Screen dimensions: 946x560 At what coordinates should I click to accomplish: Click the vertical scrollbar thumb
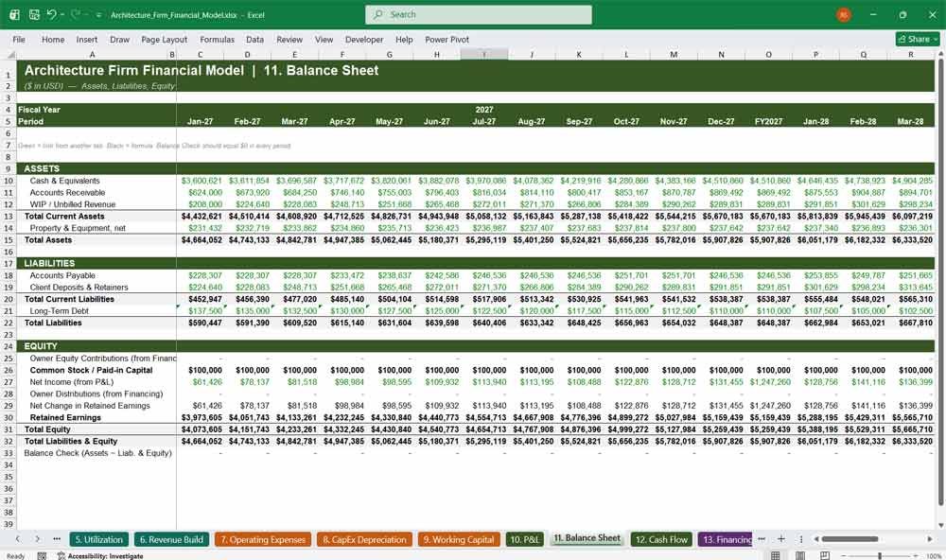pos(940,283)
